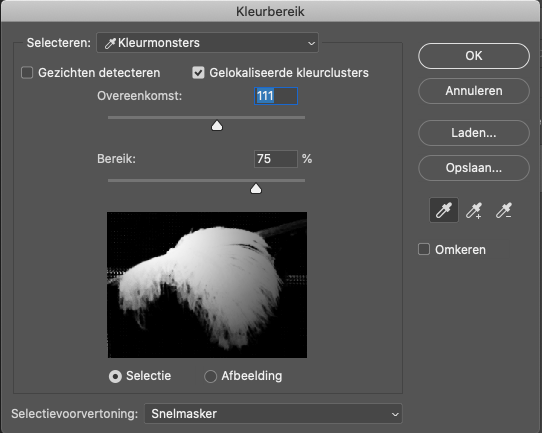This screenshot has width=542, height=433.
Task: Click the Bereik slider handle
Action: click(256, 189)
